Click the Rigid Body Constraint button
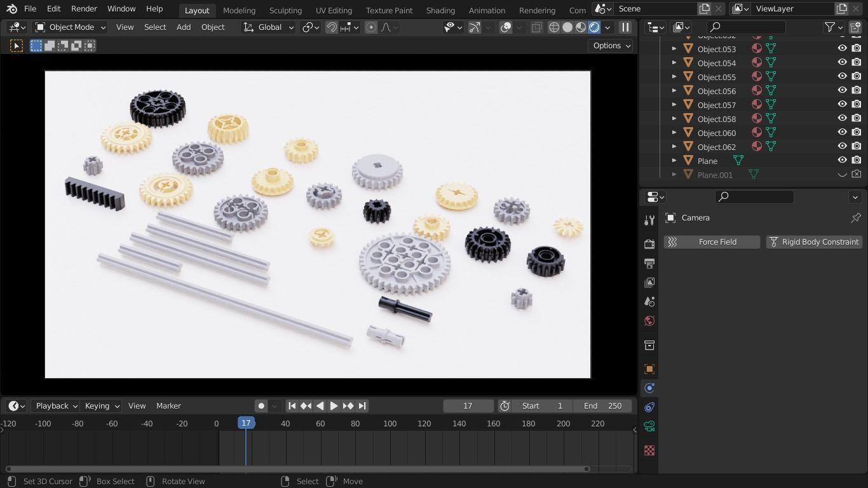This screenshot has width=868, height=488. (x=814, y=242)
